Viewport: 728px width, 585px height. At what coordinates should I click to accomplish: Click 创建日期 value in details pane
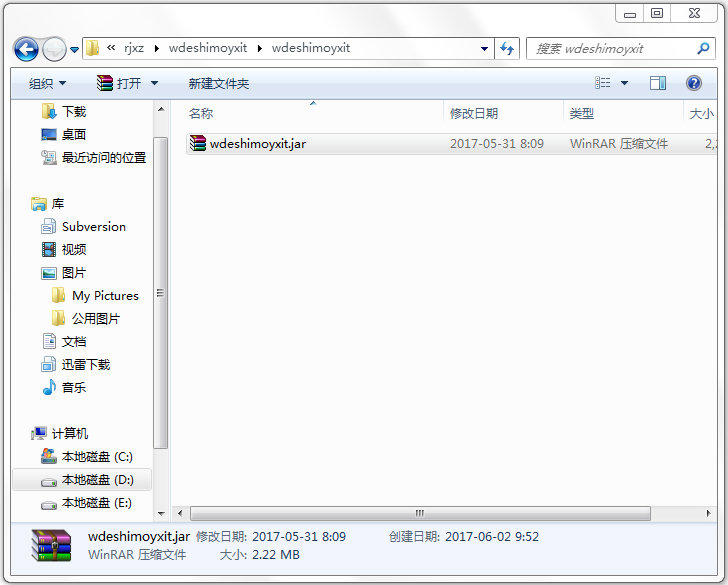[492, 537]
